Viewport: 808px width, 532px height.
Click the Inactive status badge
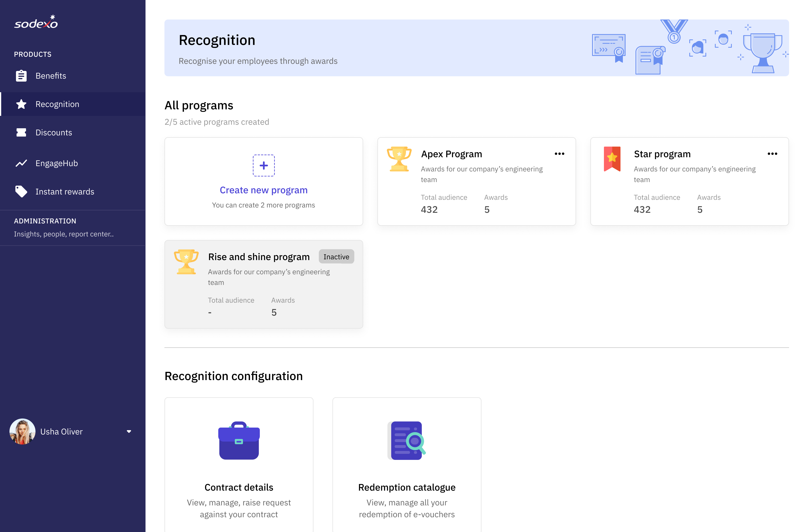click(x=336, y=257)
